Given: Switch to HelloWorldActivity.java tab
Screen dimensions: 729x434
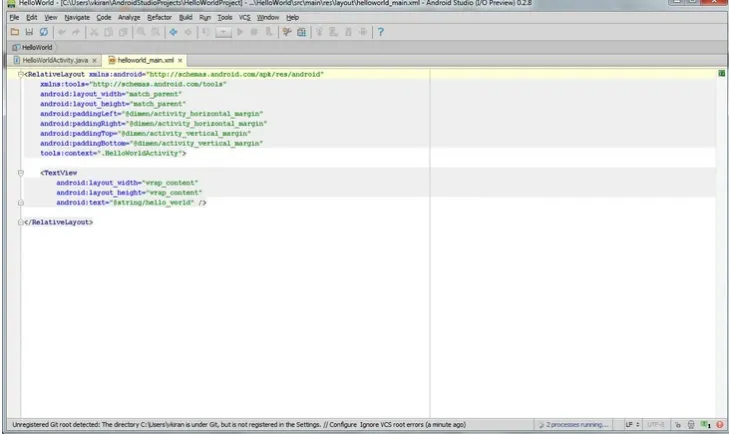Looking at the screenshot, I should [55, 60].
